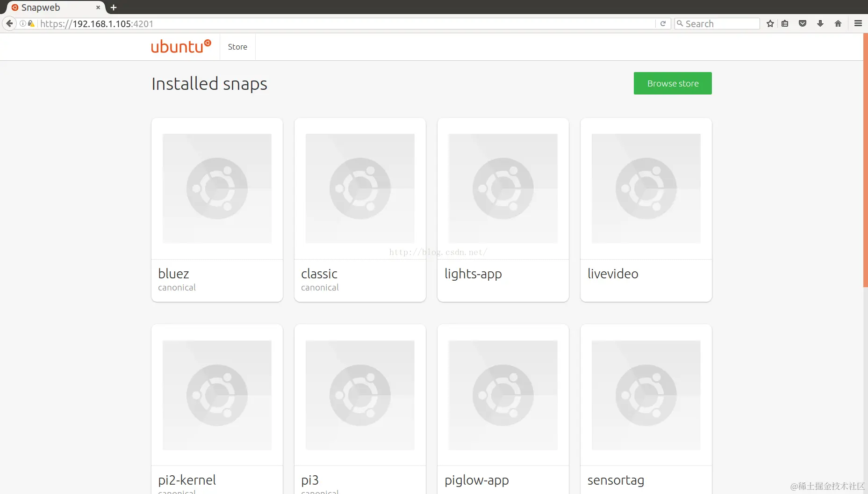Click the pi2-kernel snap name

187,480
